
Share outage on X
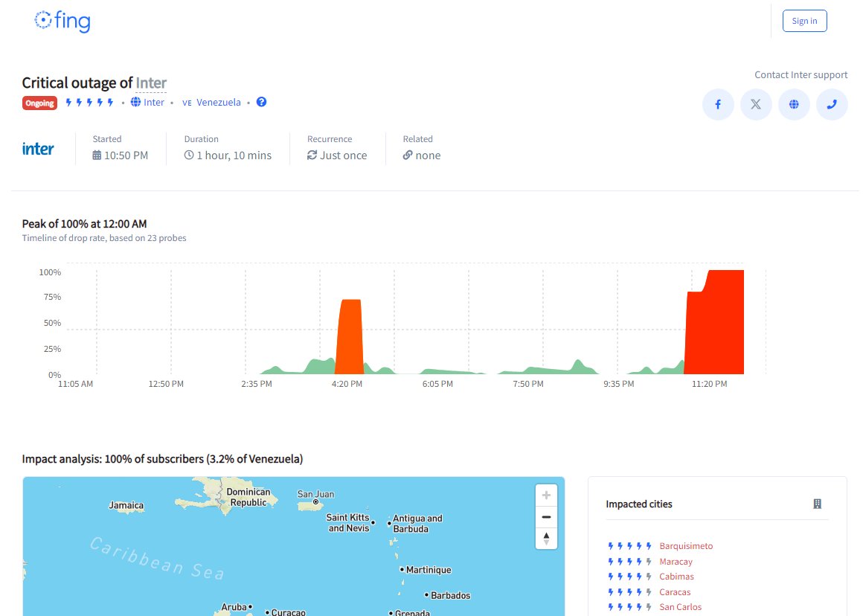(756, 104)
